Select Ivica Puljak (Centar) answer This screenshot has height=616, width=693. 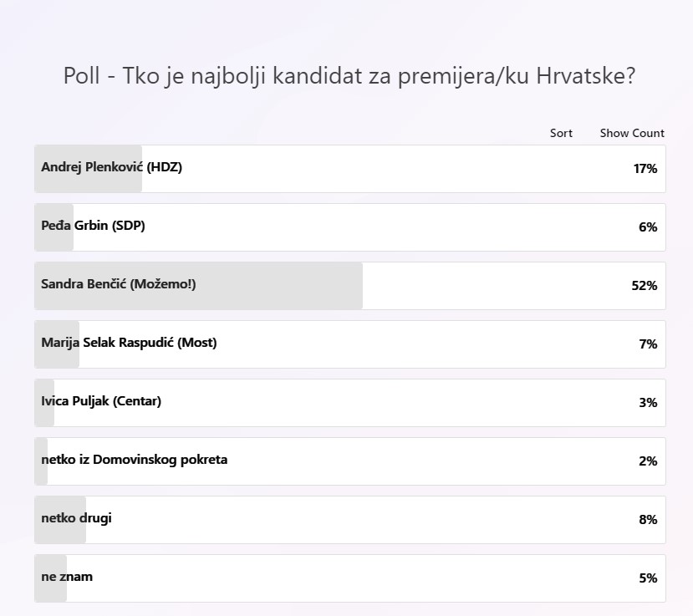click(101, 401)
